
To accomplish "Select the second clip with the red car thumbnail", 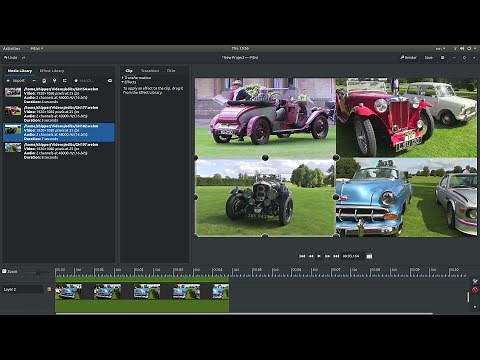I will coord(58,114).
